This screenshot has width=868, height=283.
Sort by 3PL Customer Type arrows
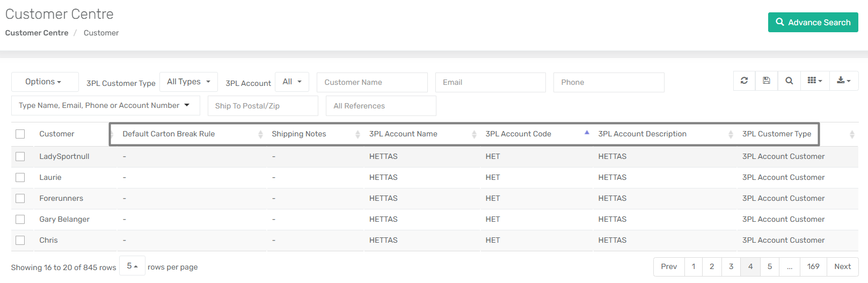pos(852,134)
